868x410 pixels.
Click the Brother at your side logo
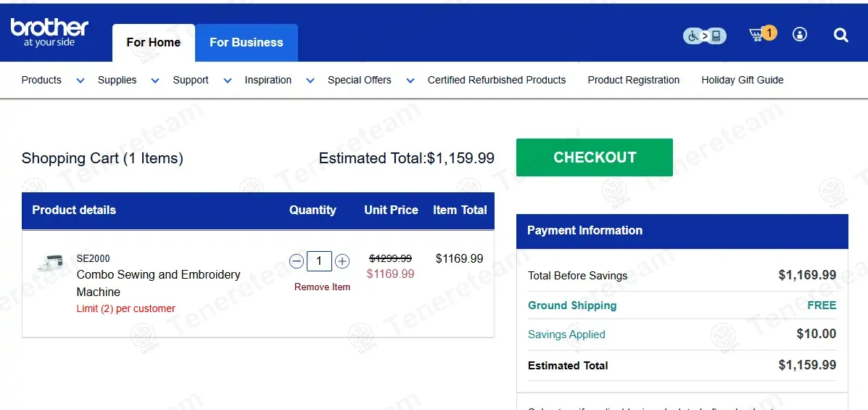click(x=49, y=32)
